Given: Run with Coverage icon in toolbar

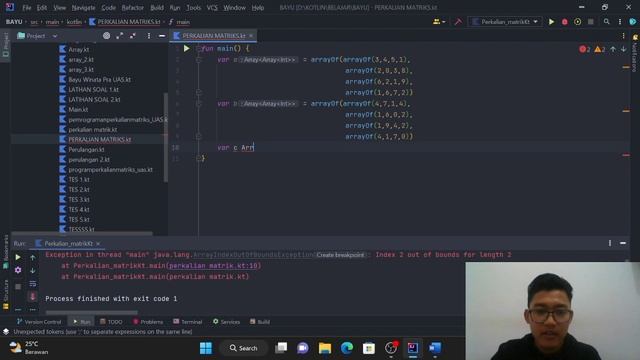Looking at the screenshot, I should (x=578, y=22).
